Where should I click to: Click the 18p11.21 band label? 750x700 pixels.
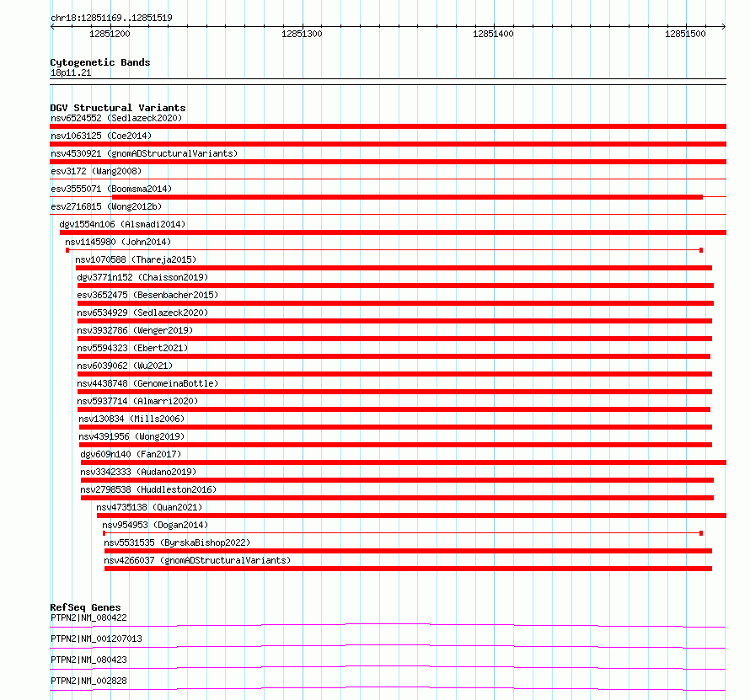[x=71, y=72]
